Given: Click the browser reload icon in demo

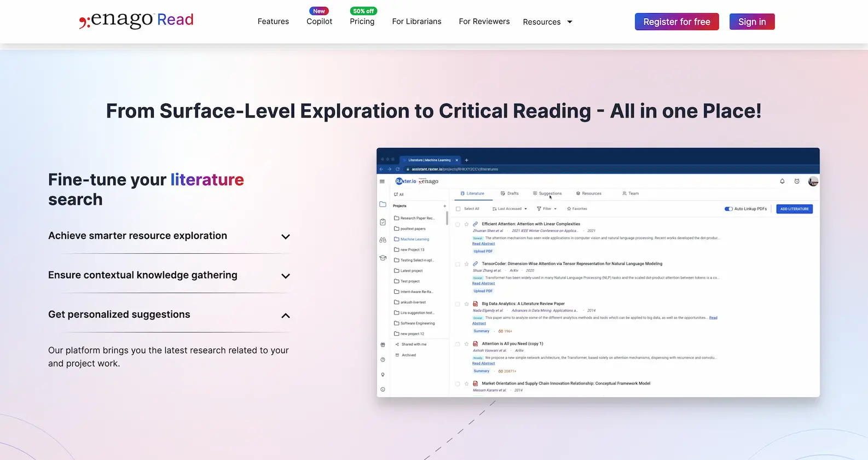Looking at the screenshot, I should tap(397, 170).
